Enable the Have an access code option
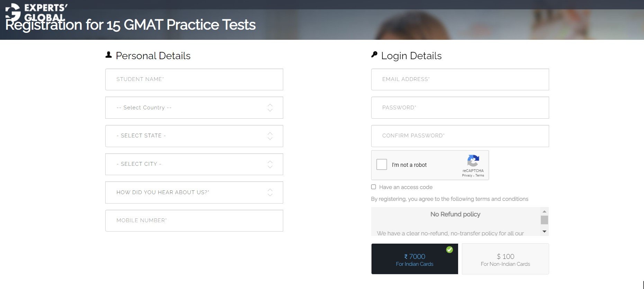 [x=374, y=187]
